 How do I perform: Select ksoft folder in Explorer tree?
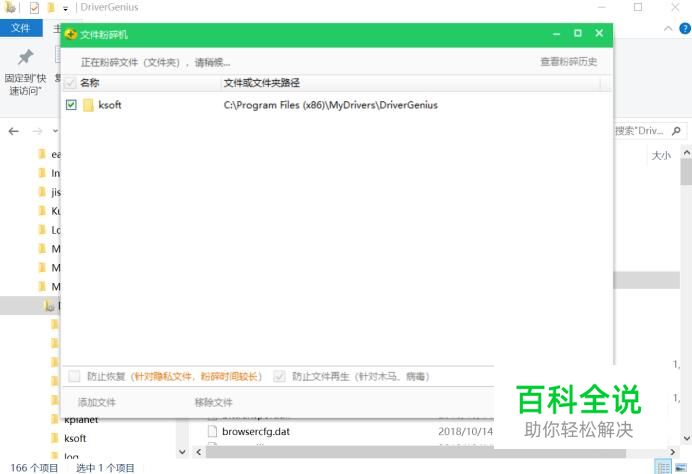click(75, 438)
